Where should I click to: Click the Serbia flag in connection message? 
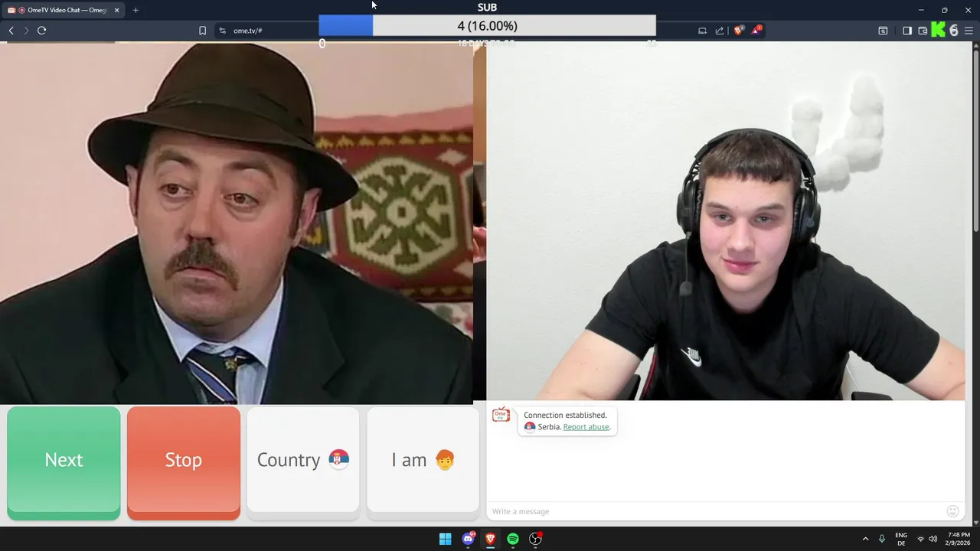pos(530,427)
